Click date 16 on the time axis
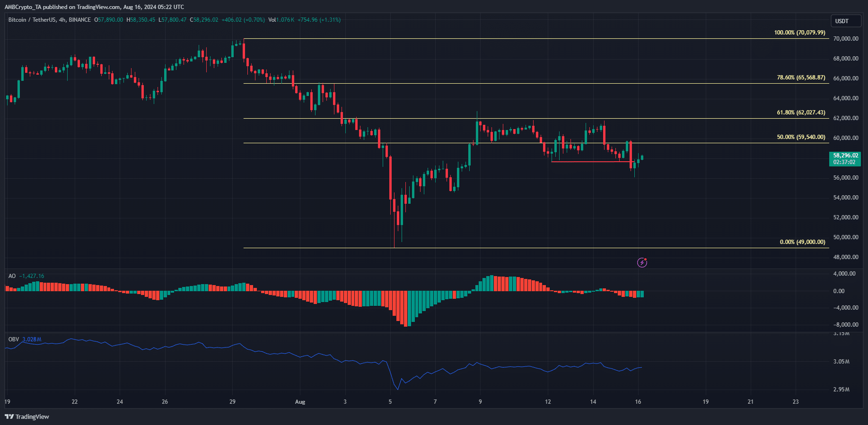The image size is (868, 425). [638, 402]
